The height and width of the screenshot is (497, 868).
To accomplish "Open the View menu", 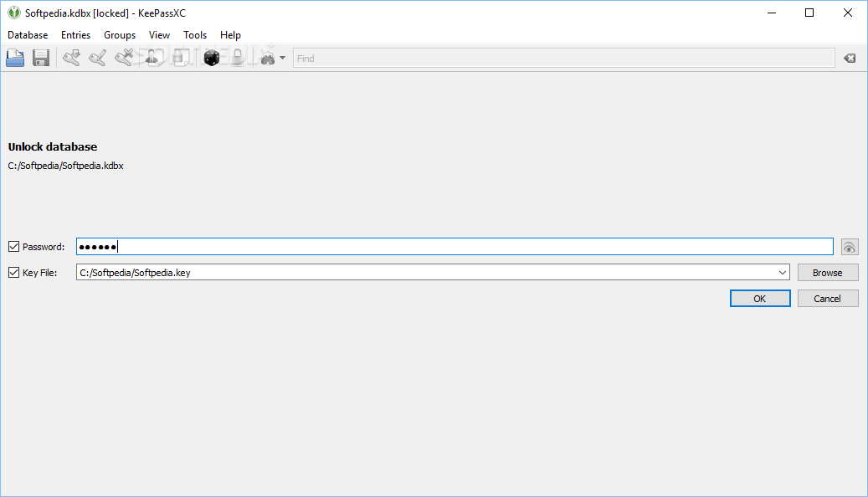I will (x=159, y=35).
